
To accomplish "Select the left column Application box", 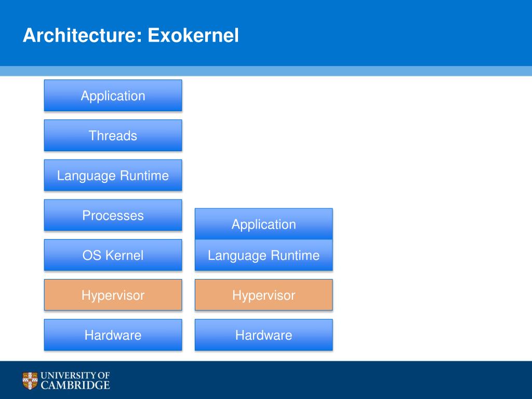I will tap(113, 96).
